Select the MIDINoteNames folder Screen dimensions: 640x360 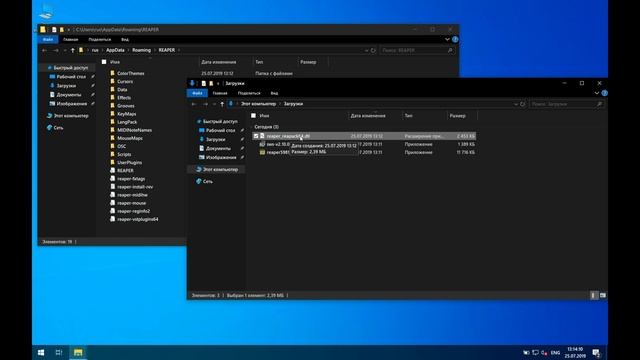(x=134, y=130)
